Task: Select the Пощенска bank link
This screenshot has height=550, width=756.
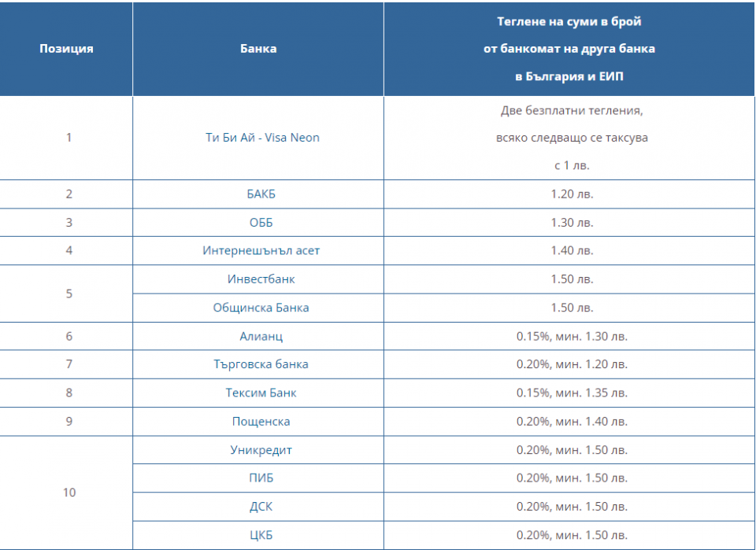Action: 261,422
